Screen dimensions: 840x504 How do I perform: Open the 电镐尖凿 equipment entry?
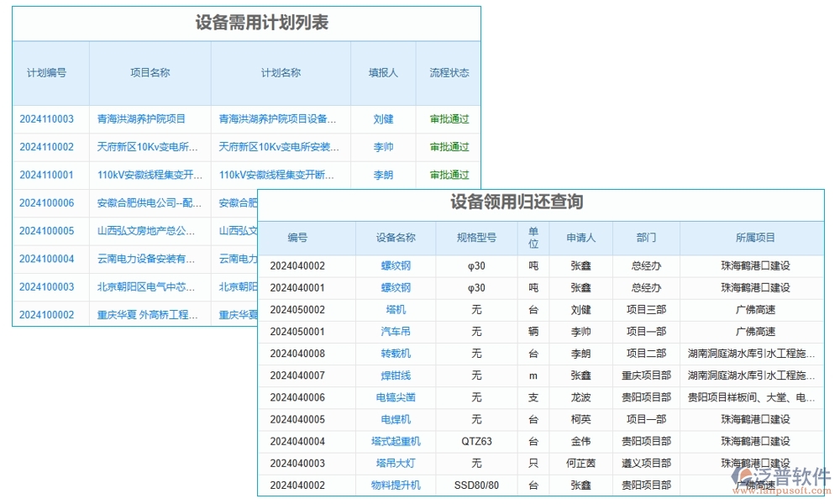coord(394,397)
